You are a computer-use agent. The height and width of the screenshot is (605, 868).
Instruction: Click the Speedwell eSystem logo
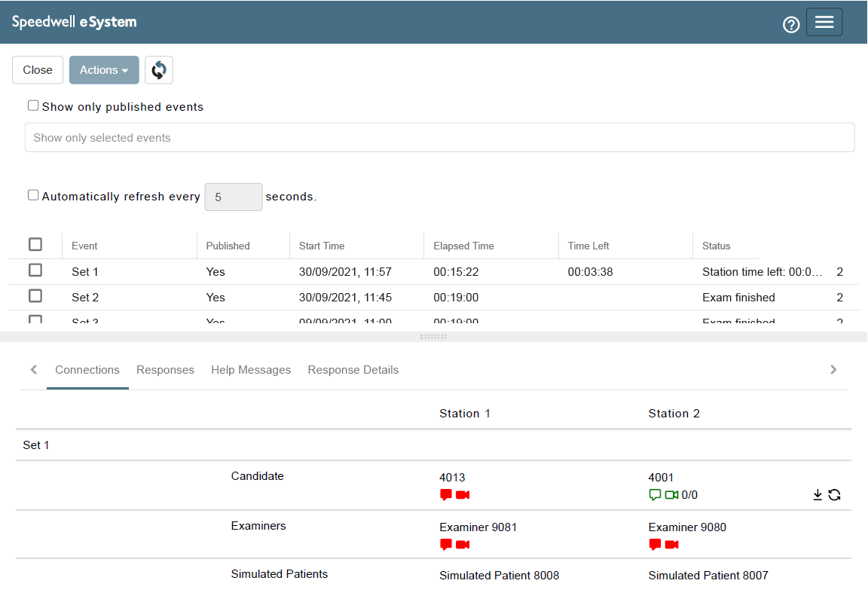tap(74, 22)
